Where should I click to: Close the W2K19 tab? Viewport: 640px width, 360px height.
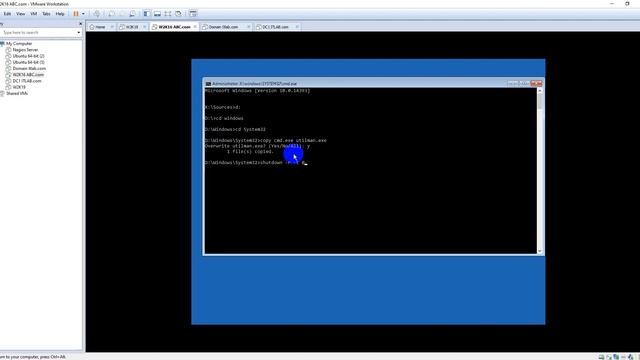pos(144,27)
